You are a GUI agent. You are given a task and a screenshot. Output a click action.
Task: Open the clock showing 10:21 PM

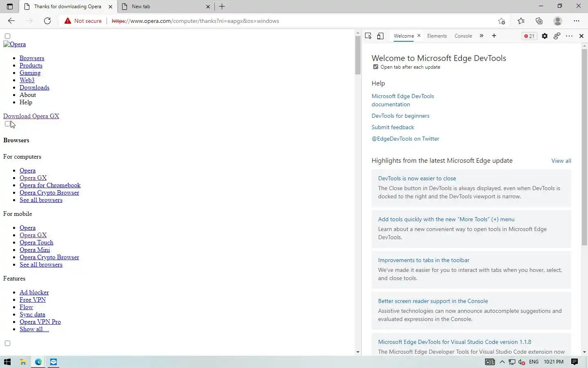coord(553,362)
